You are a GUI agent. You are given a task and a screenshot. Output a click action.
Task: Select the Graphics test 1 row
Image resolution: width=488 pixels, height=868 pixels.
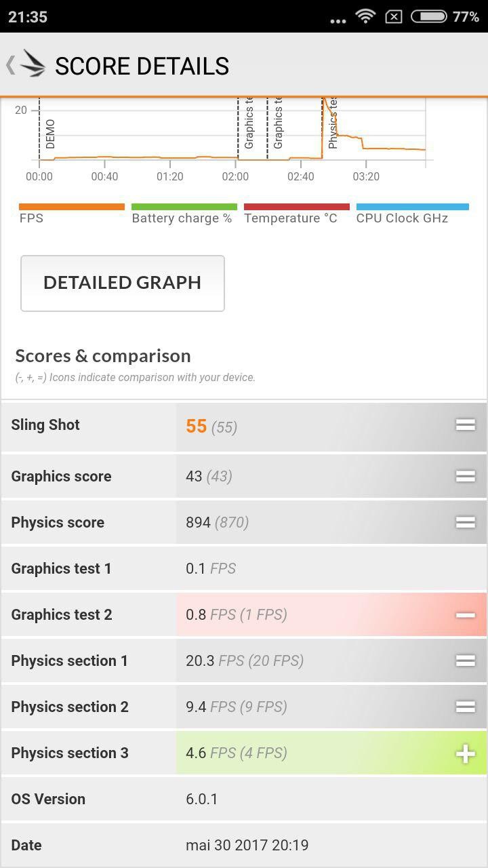(x=244, y=568)
